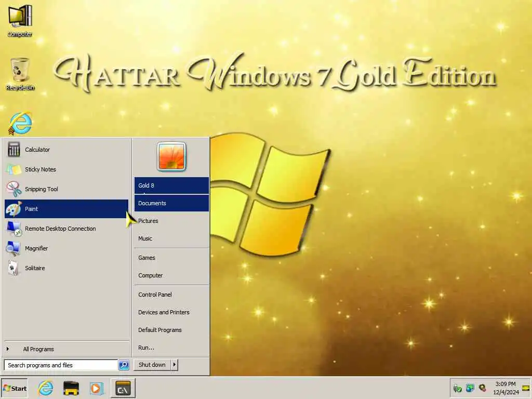
Task: Open Music from Start menu
Action: (171, 238)
